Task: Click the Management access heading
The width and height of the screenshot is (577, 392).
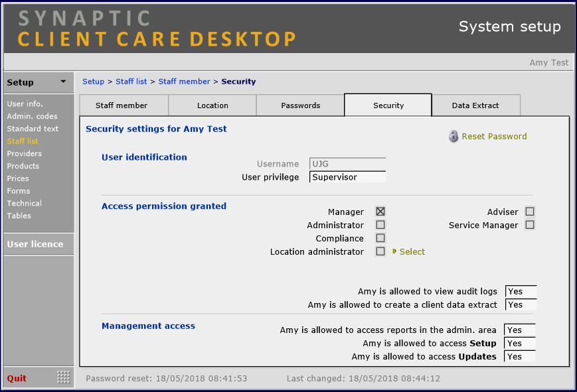Action: [148, 326]
